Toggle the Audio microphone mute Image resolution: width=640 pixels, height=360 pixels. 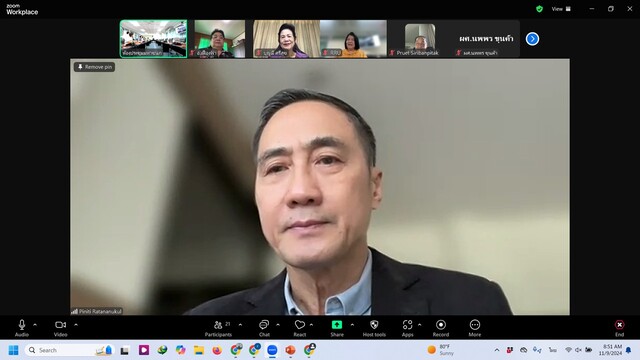coord(22,328)
